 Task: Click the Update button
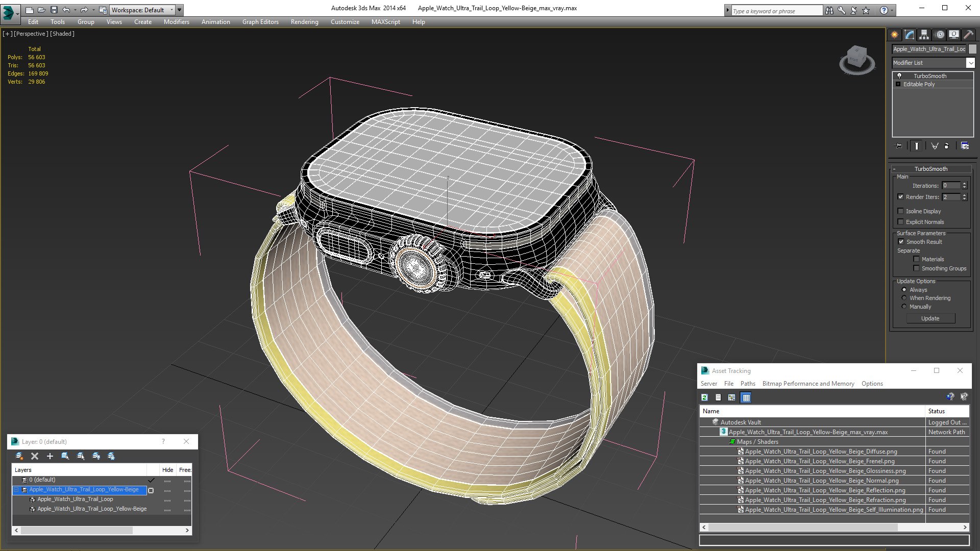click(x=930, y=318)
